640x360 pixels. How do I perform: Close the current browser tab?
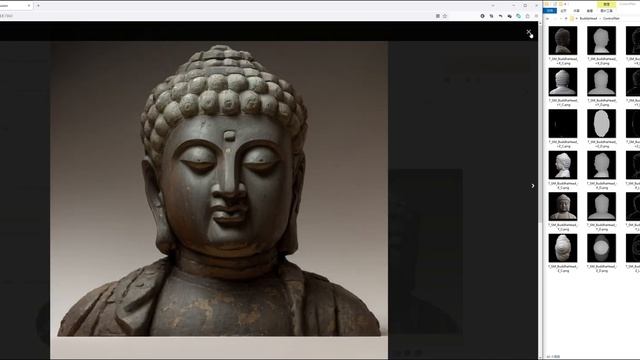click(29, 5)
